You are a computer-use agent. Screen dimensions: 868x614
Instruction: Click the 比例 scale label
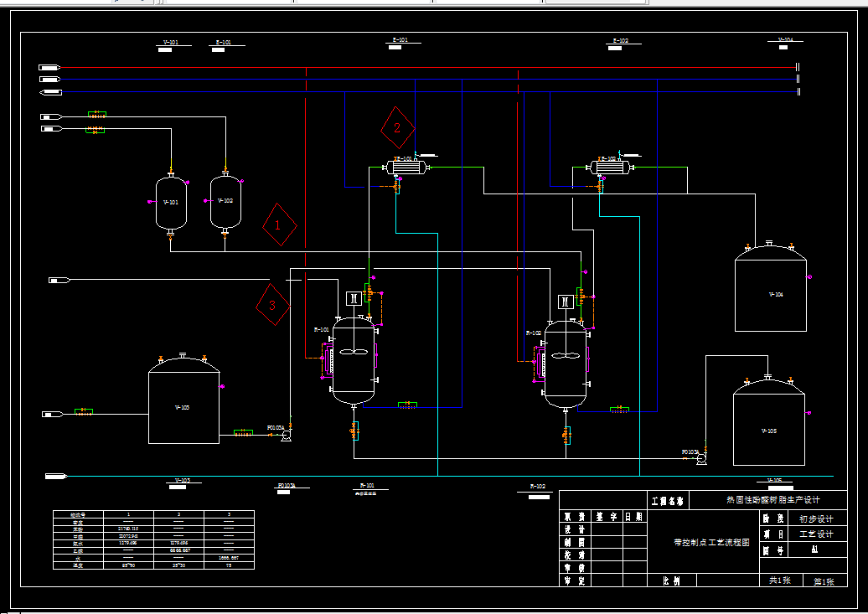click(671, 580)
